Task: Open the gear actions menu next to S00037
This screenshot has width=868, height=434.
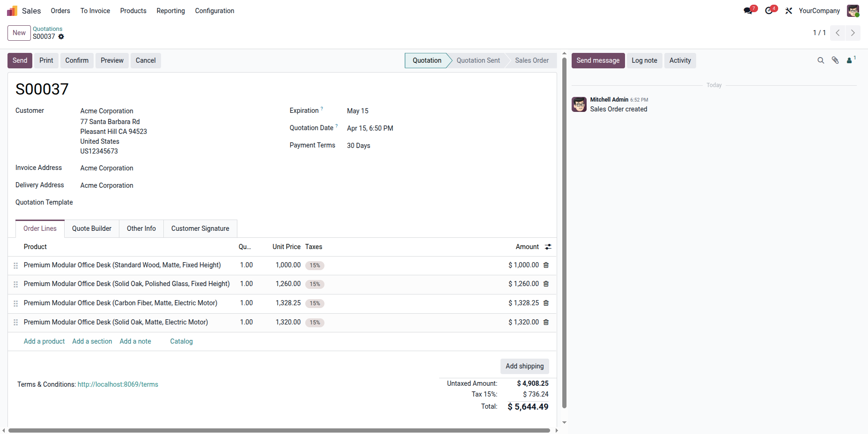Action: coord(61,37)
